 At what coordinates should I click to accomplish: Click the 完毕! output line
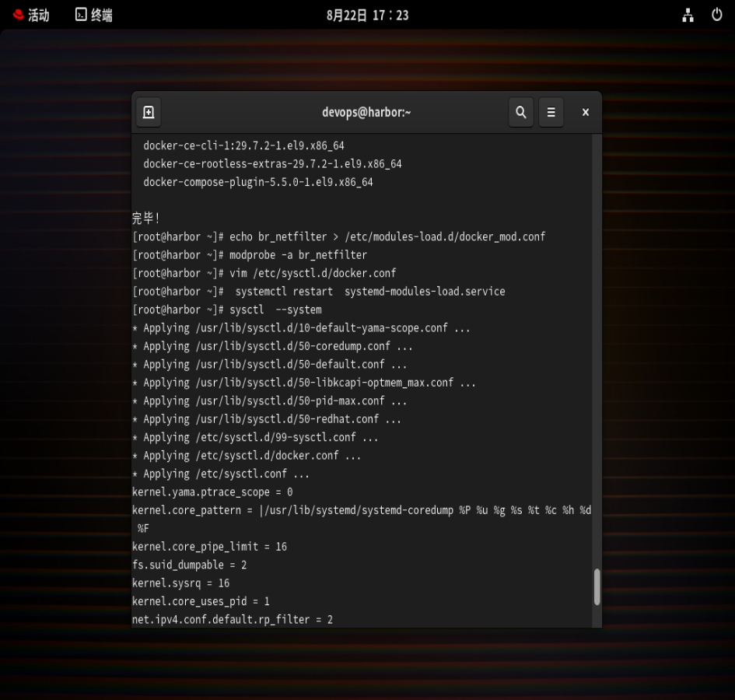pyautogui.click(x=145, y=219)
